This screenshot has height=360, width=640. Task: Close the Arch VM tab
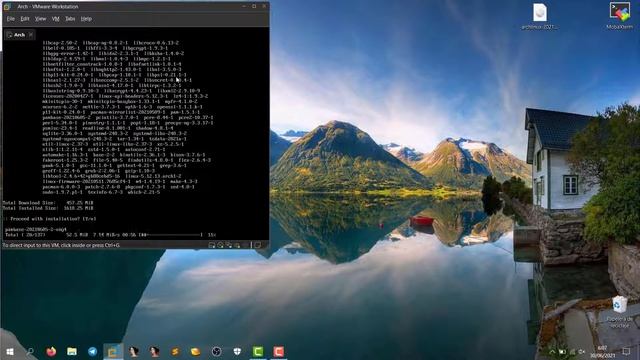coord(31,35)
